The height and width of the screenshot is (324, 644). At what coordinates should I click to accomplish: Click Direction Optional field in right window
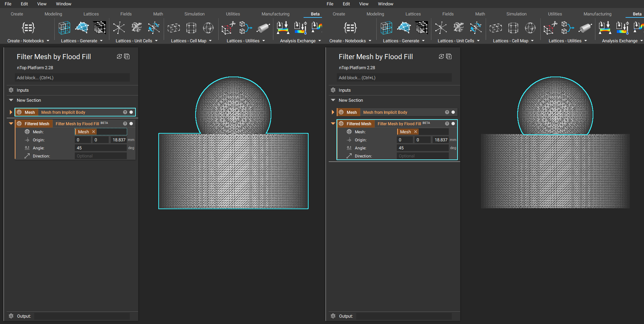tap(423, 156)
